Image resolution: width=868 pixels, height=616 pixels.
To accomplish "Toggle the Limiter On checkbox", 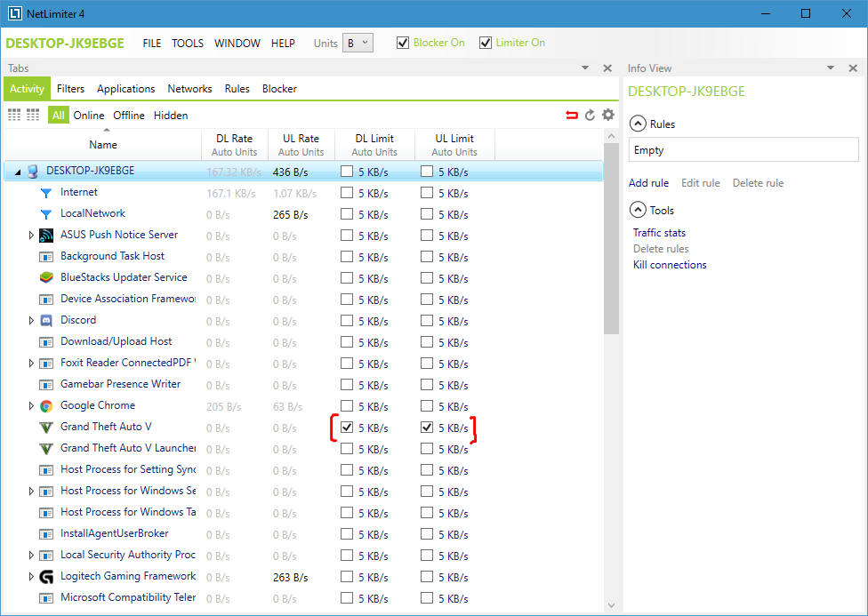I will click(486, 43).
